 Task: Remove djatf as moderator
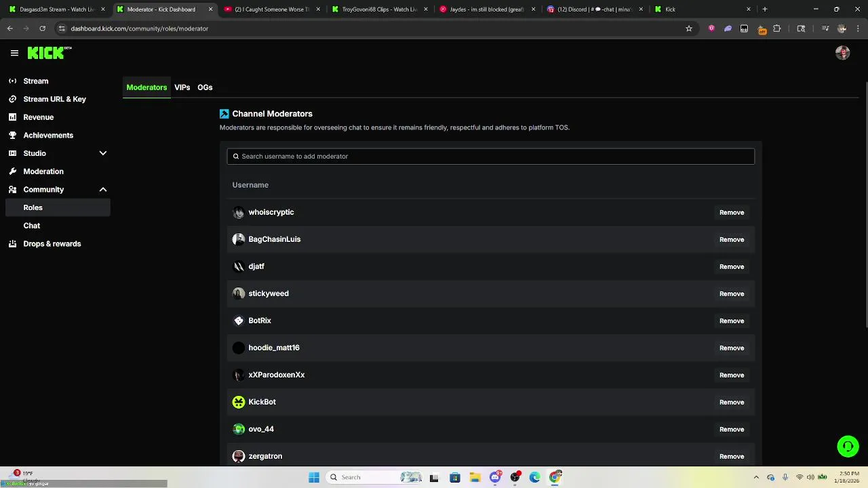tap(732, 266)
